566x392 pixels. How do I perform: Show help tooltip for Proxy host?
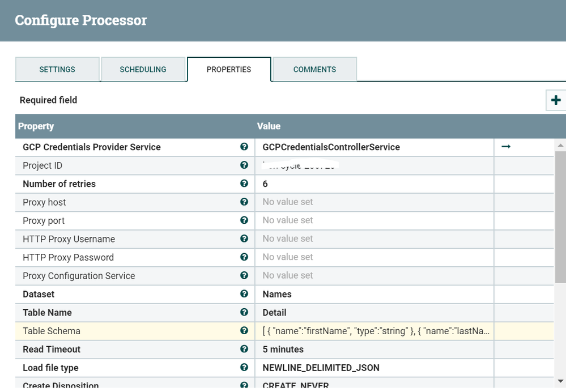tap(244, 202)
